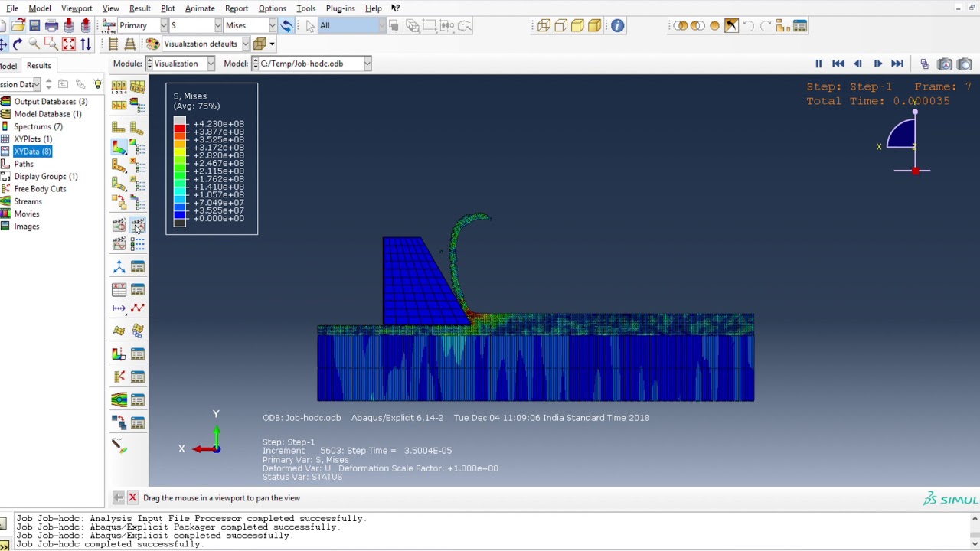Open the color palette Color Code icon
Viewport: 980px width, 551px height.
coord(152,44)
